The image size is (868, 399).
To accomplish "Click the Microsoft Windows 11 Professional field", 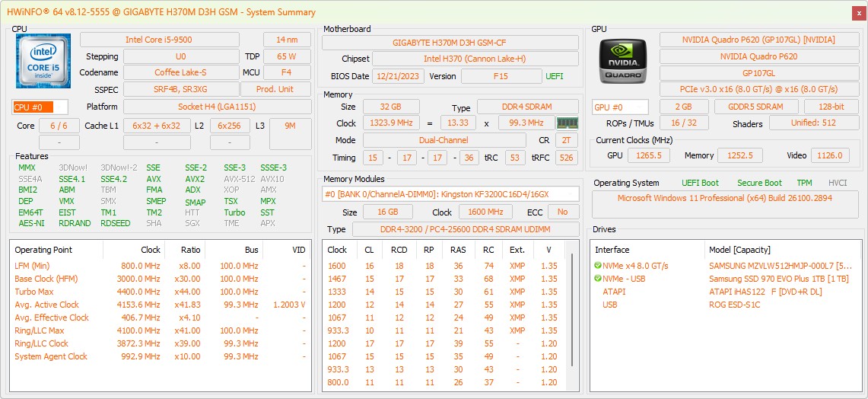I will pos(725,204).
